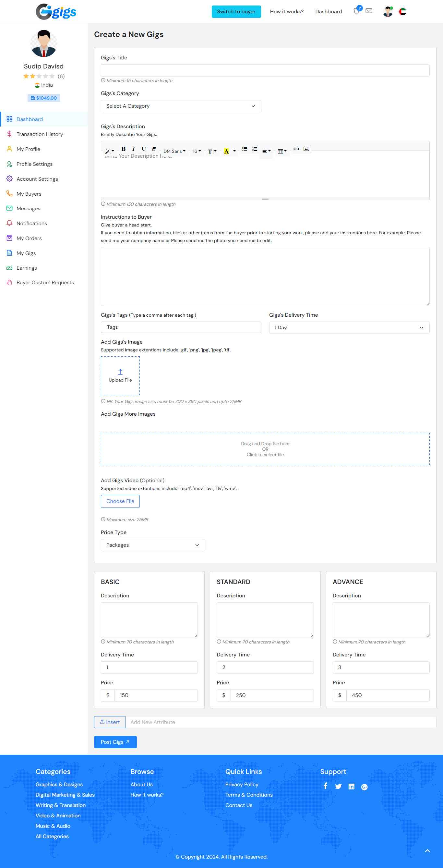
Task: Go to My Gigs in sidebar
Action: pyautogui.click(x=26, y=253)
